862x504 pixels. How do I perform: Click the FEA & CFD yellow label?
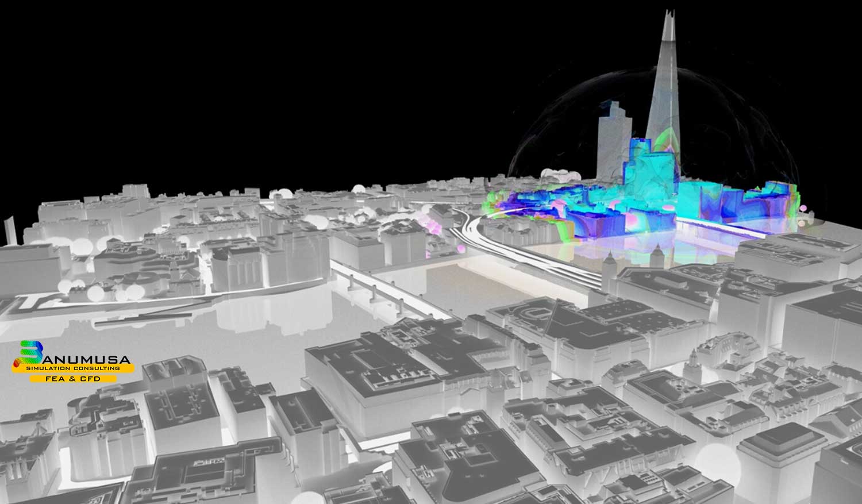[72, 379]
